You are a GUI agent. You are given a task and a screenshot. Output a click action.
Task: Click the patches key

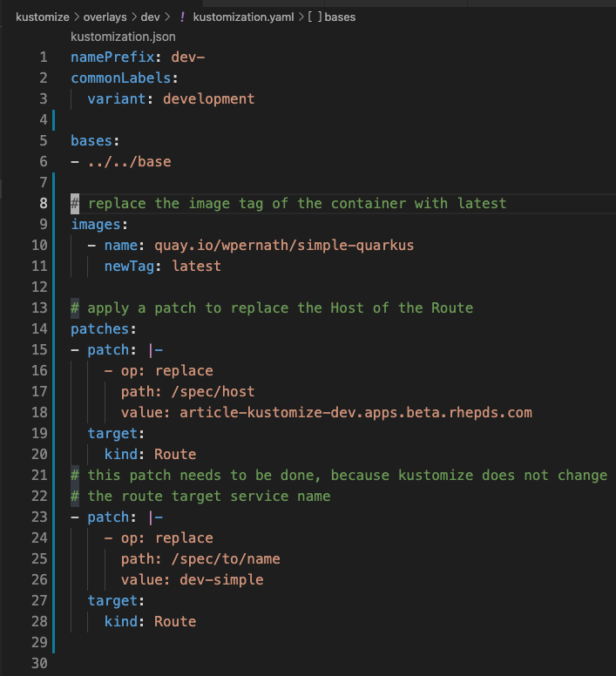pos(100,329)
